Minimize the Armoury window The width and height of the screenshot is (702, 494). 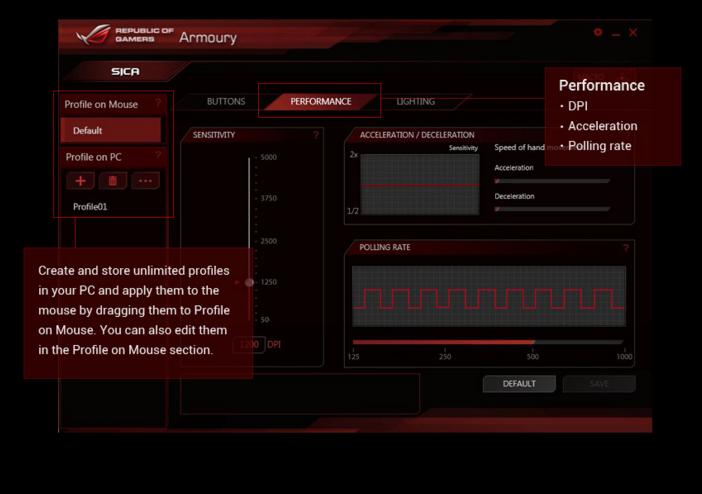[x=616, y=33]
